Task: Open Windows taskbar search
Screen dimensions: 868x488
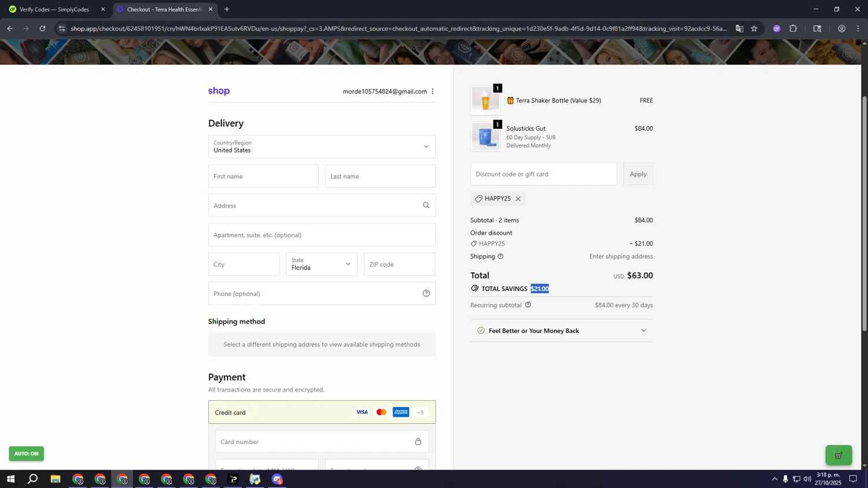Action: pos(33,479)
